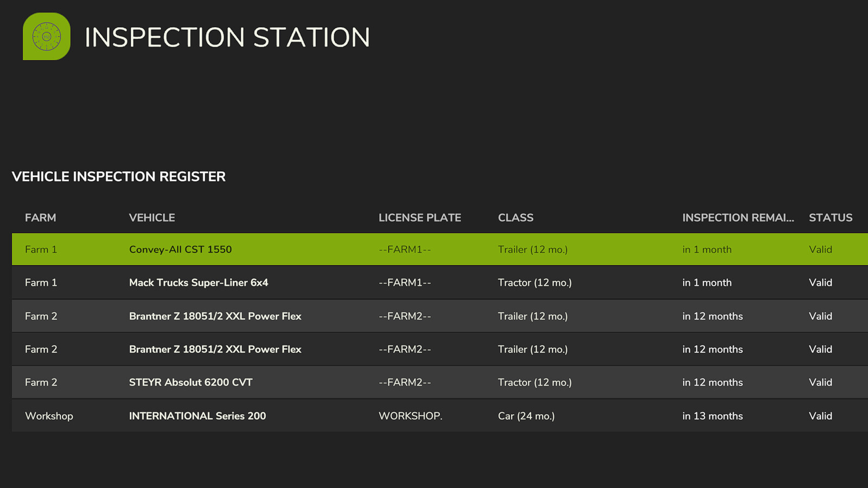
Task: Select the Convey-All CST 1550 row
Action: tap(440, 249)
